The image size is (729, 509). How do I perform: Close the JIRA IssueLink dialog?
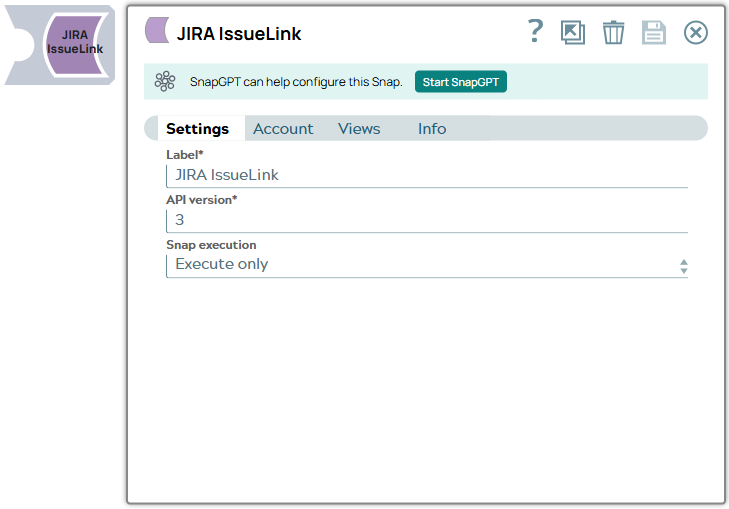coord(696,33)
